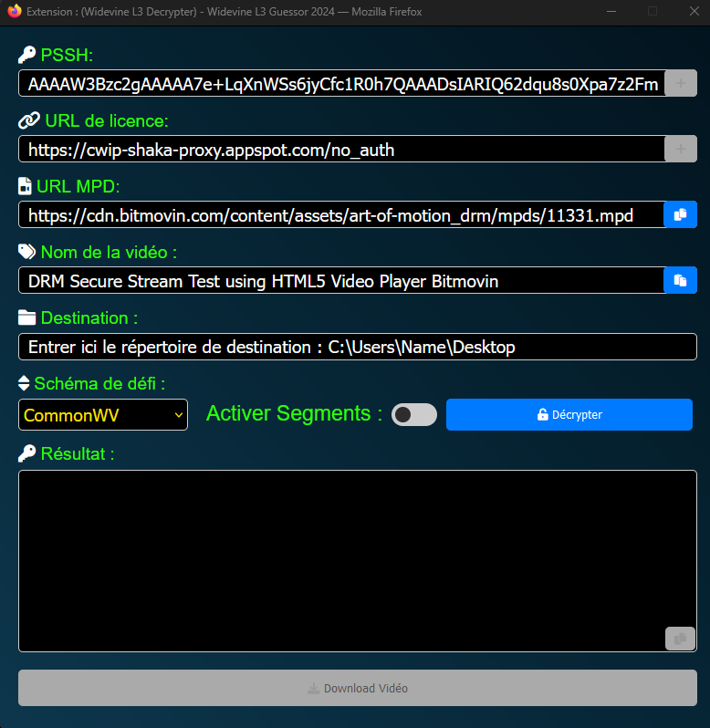The width and height of the screenshot is (710, 728).
Task: Click the Firefox logo in the title bar
Action: (15, 11)
